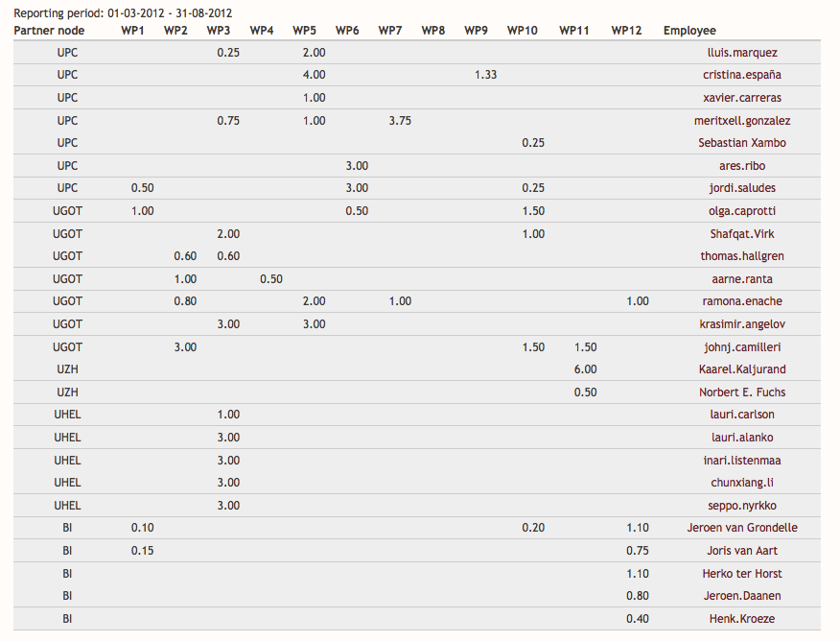
Task: Open inari.listenmaa employee link
Action: (x=742, y=461)
